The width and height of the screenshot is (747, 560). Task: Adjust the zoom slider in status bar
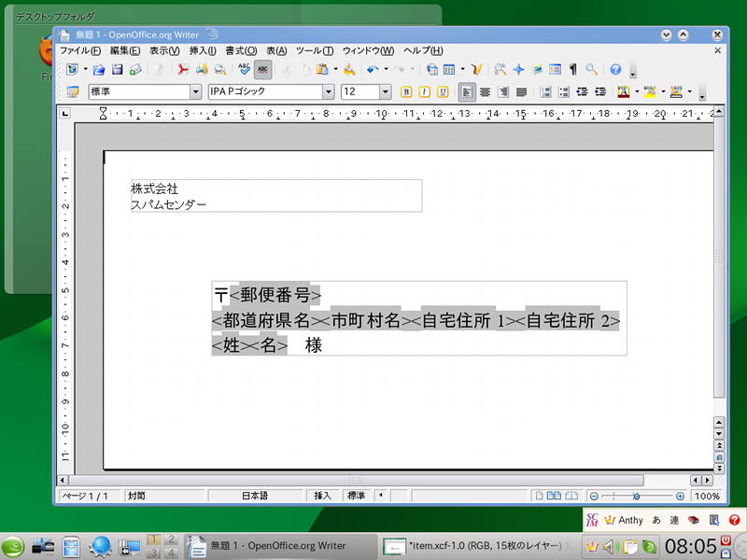point(637,497)
